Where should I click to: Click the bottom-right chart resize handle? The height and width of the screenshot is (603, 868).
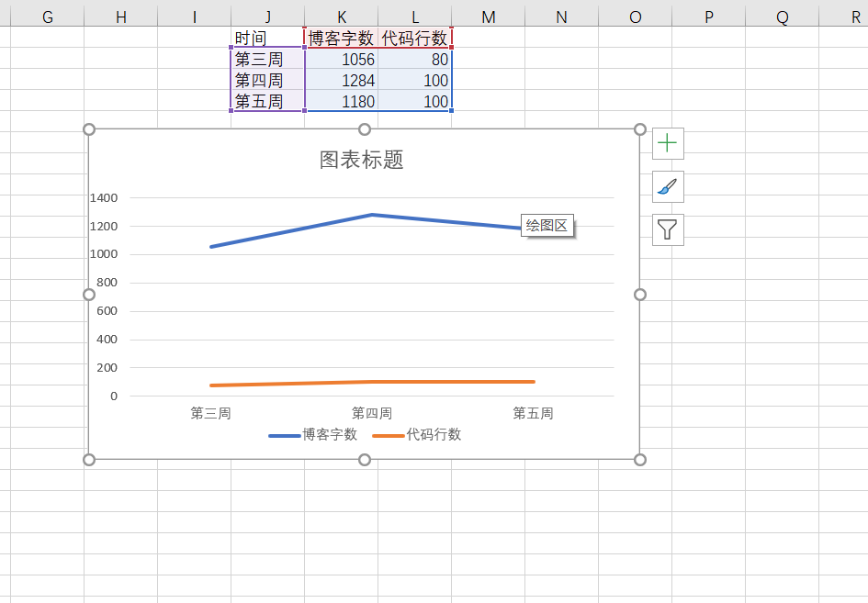point(640,459)
